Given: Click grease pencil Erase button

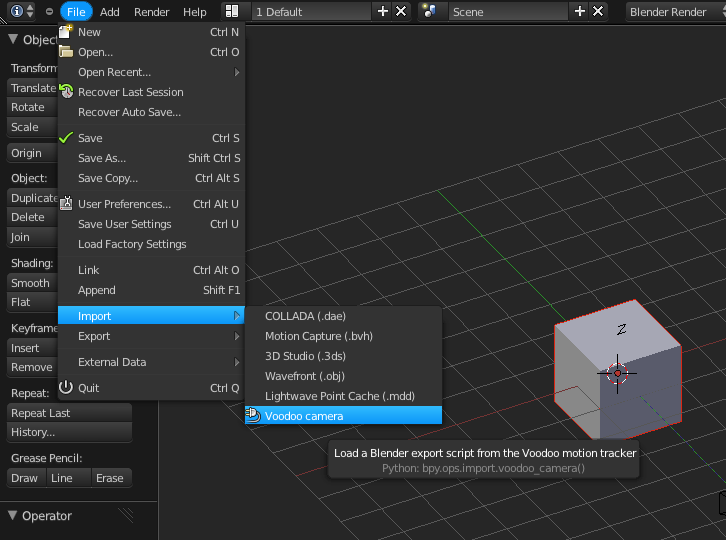Looking at the screenshot, I should (111, 478).
